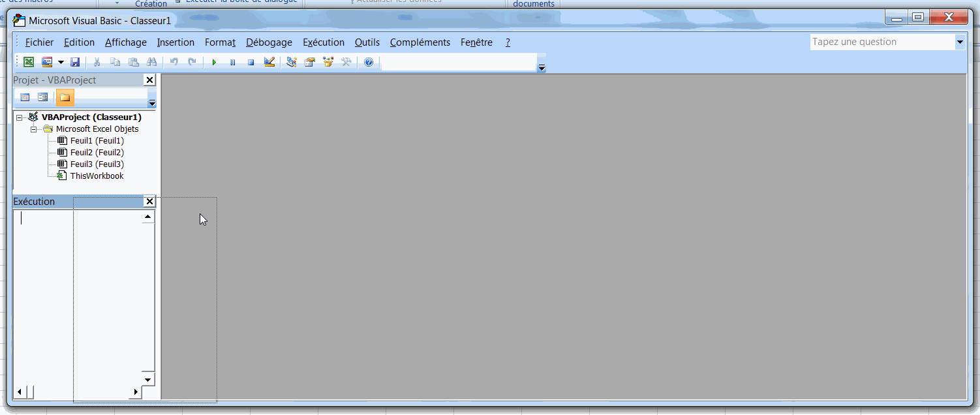
Task: Select Feuil3 (Feuil3) in the project tree
Action: tap(97, 164)
